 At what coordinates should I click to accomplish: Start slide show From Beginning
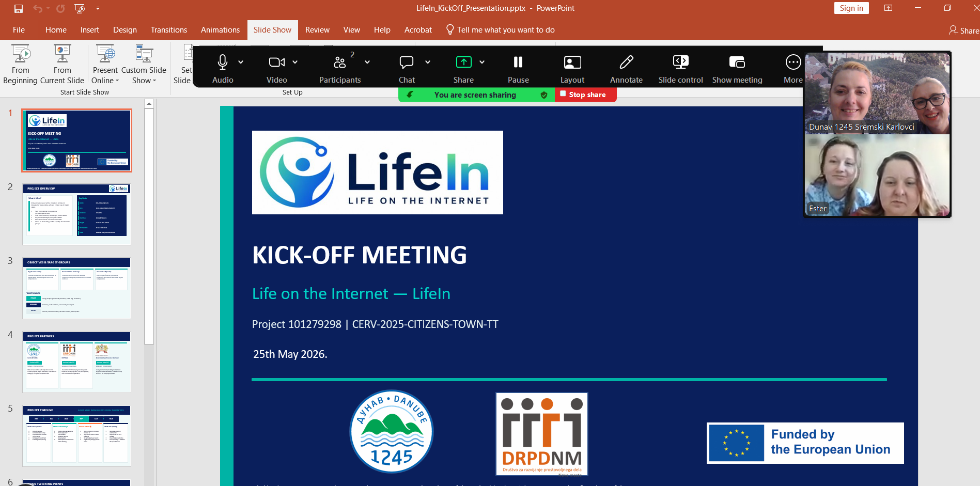[x=21, y=65]
